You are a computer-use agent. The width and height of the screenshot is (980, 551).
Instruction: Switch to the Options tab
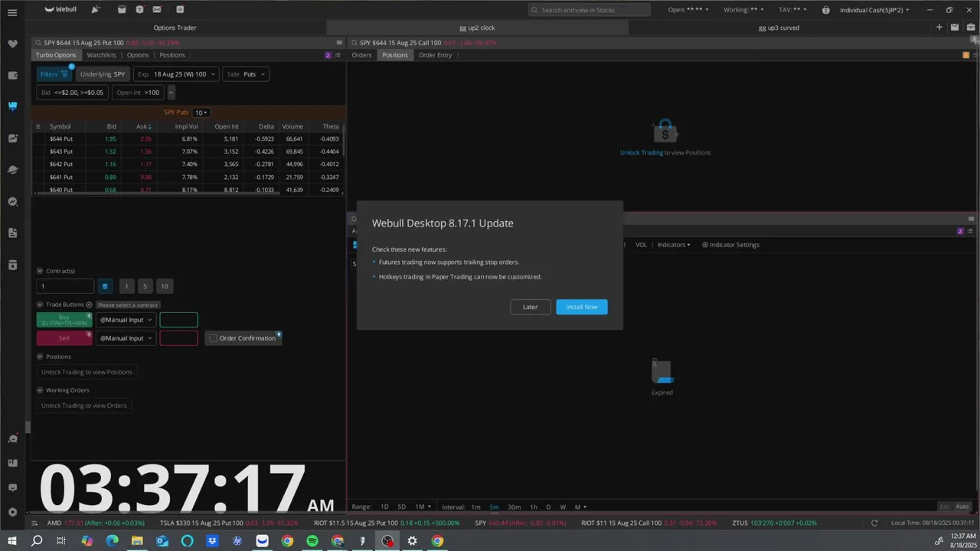(x=138, y=55)
